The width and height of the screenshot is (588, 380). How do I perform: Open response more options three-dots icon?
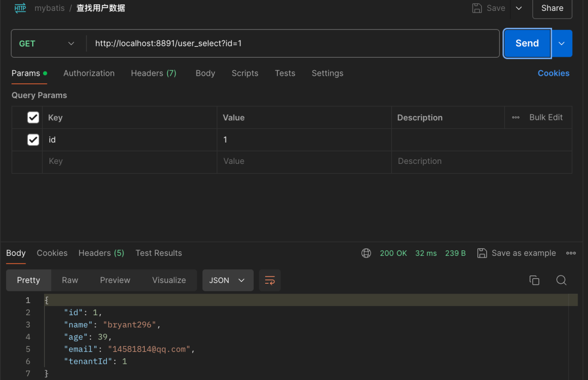point(571,253)
